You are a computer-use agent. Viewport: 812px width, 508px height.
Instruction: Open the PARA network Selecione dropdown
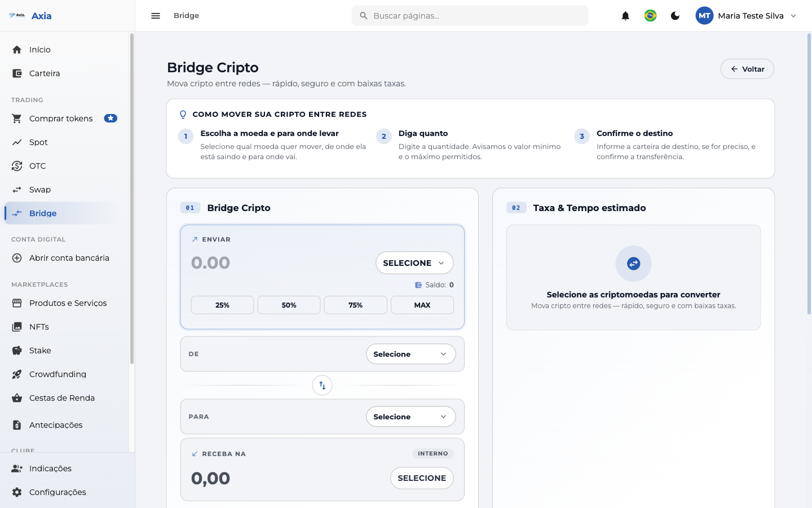(411, 417)
